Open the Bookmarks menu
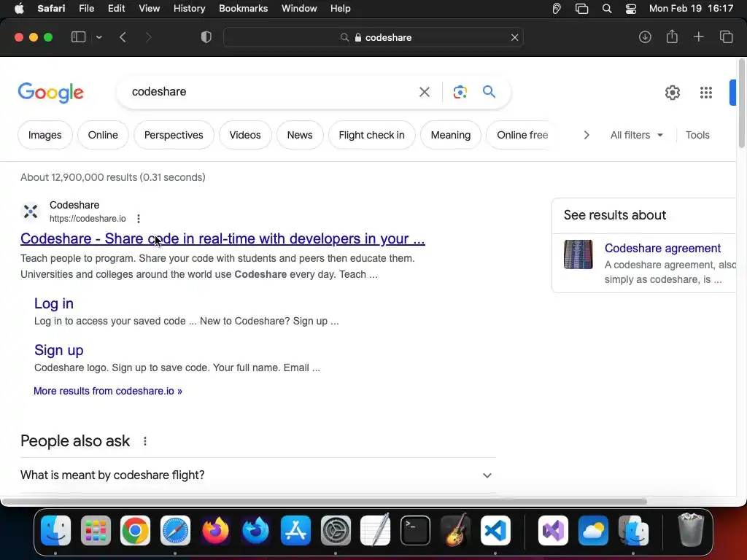747x560 pixels. tap(243, 9)
